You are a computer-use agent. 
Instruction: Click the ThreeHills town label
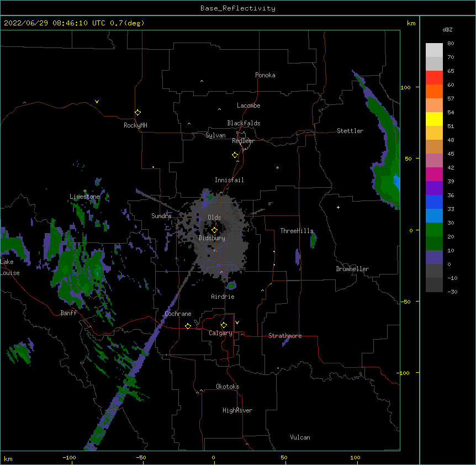click(x=297, y=231)
